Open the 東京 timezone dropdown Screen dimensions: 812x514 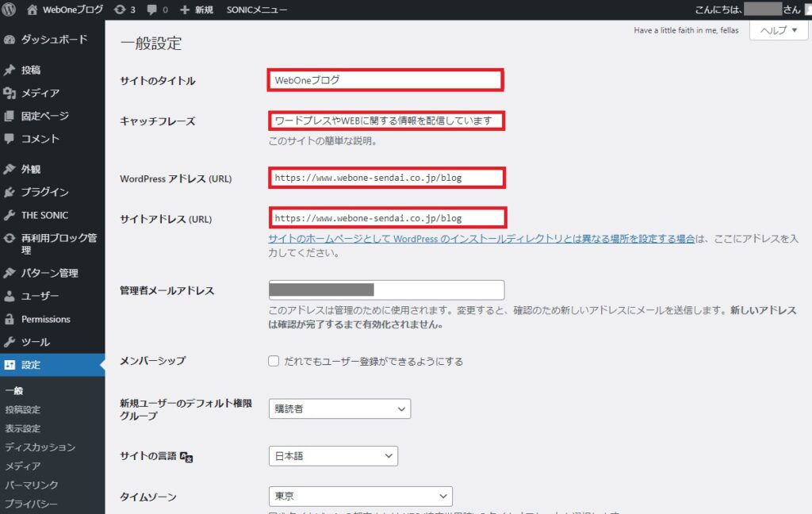361,497
